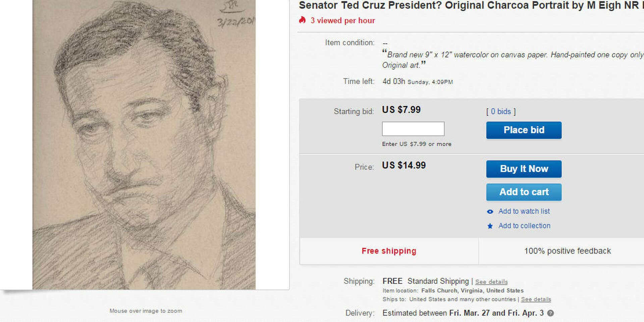Click inside the bid amount entry box
Image resolution: width=644 pixels, height=322 pixels.
(x=413, y=129)
